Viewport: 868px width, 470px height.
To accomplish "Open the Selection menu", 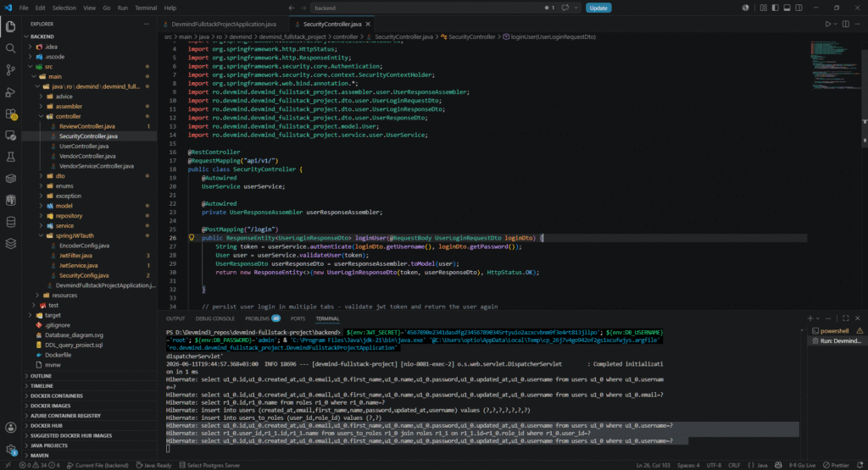I will pyautogui.click(x=64, y=8).
